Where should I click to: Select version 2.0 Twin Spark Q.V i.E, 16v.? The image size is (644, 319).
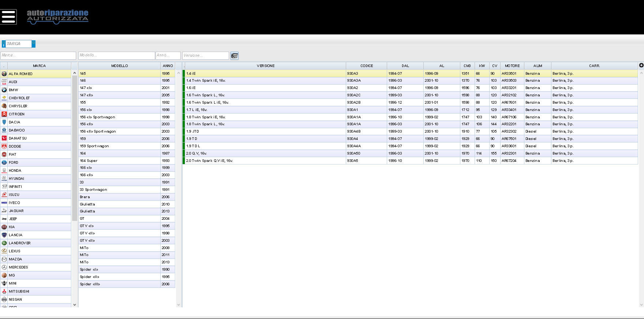pyautogui.click(x=410, y=161)
